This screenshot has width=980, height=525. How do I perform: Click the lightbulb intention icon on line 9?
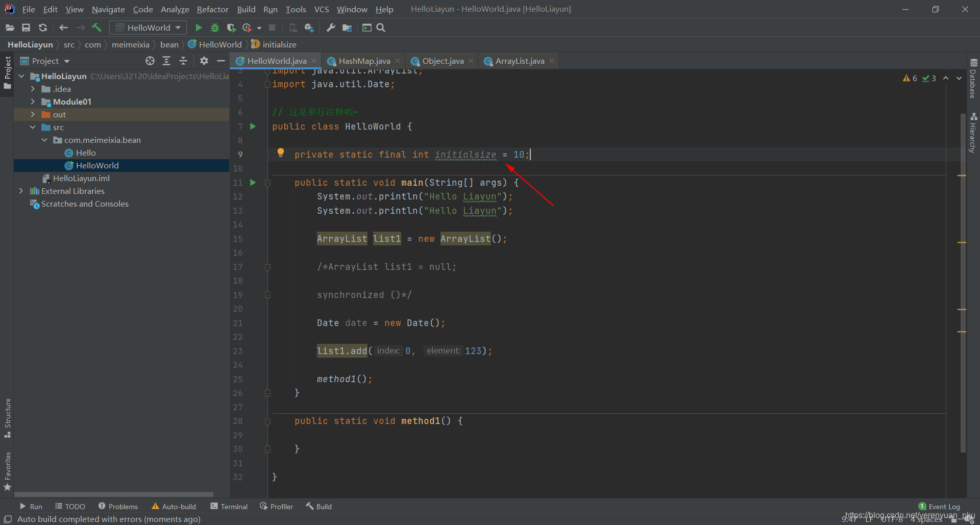[x=280, y=153]
